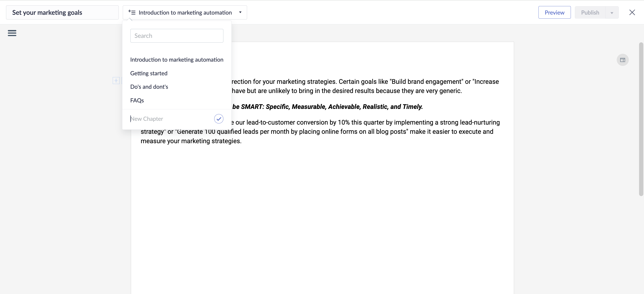Click the plus block inserter icon
This screenshot has width=644, height=294.
click(x=116, y=81)
